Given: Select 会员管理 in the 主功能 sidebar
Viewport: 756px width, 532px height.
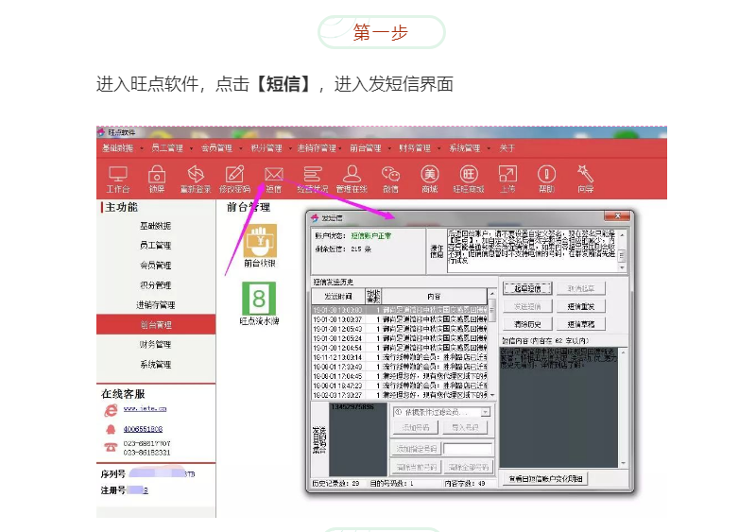Looking at the screenshot, I should pos(156,266).
